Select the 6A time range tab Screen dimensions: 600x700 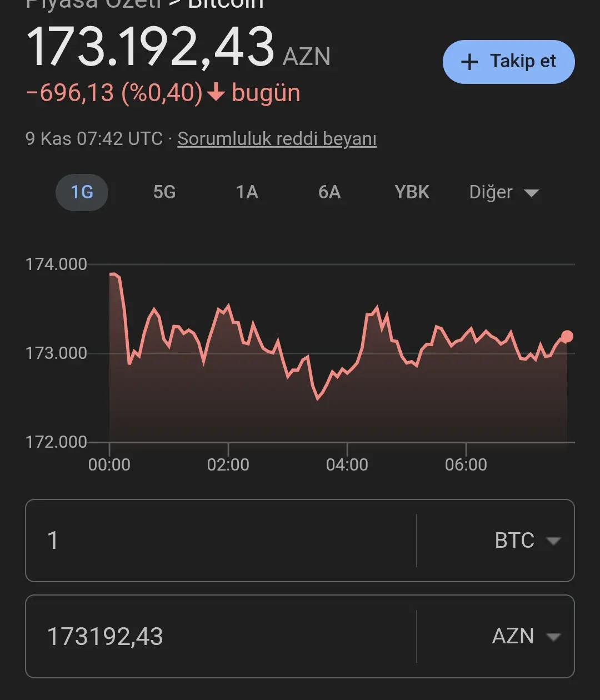point(329,192)
